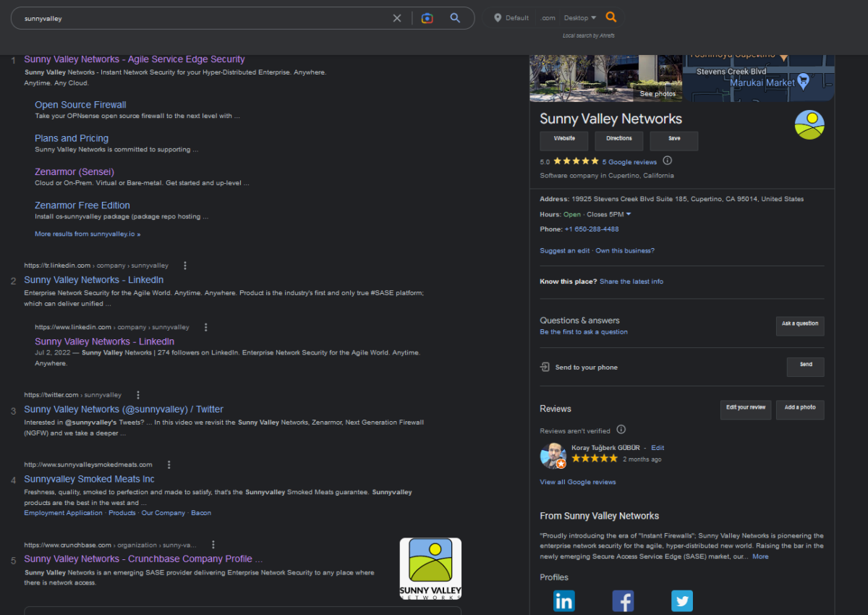
Task: Click Be the first to ask a question
Action: [x=584, y=332]
